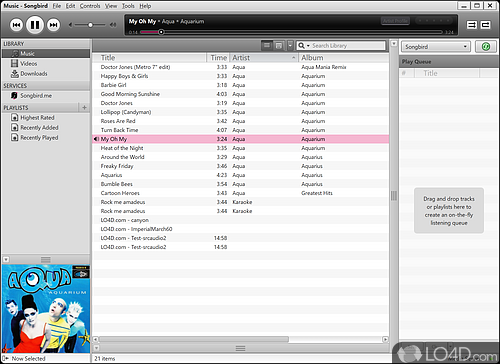Mute using the low-volume speaker icon
This screenshot has height=364, width=500.
[x=70, y=25]
